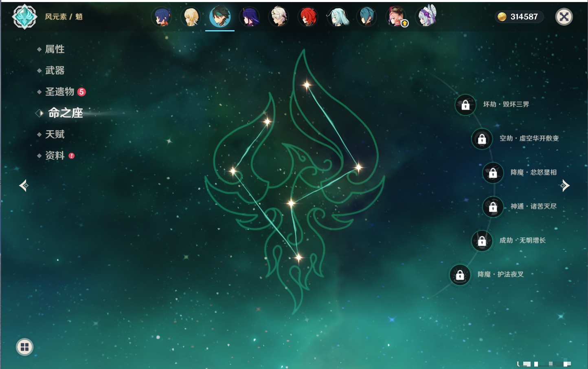Select the red-haired Diluc character portrait
The image size is (588, 369).
click(x=308, y=17)
